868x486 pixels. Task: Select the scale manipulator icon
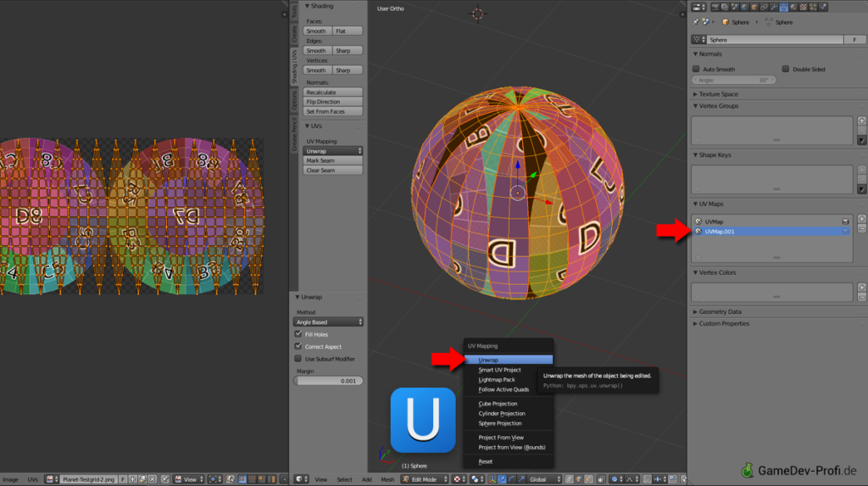click(521, 479)
